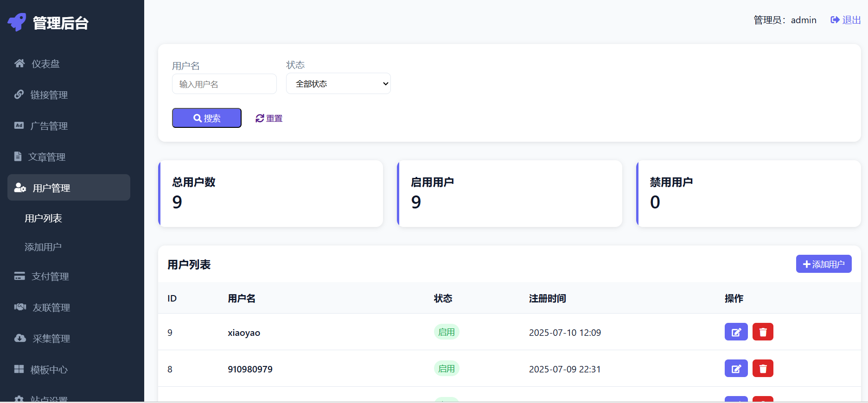This screenshot has height=403, width=868.
Task: Click the 启用用户 stat card
Action: (x=510, y=194)
